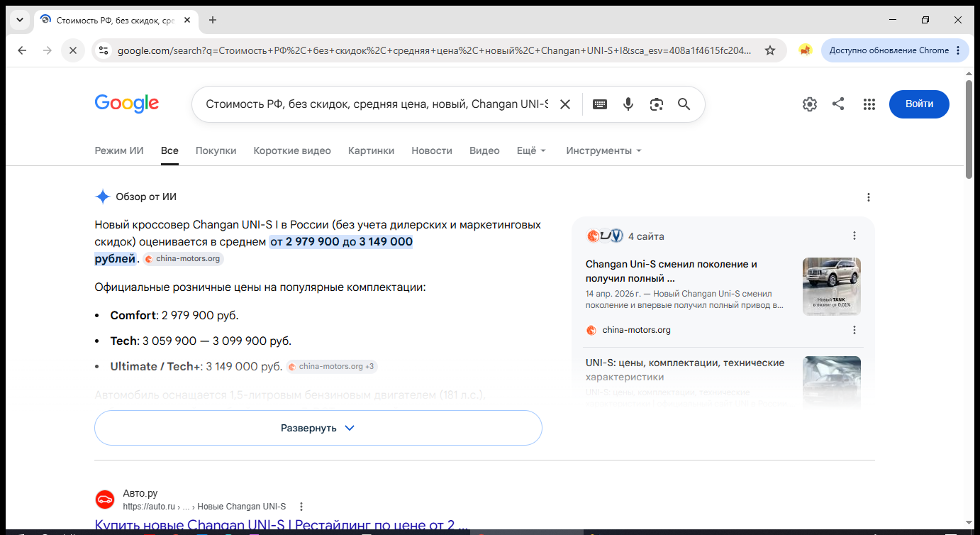Open the "Новости" tab

[x=432, y=150]
